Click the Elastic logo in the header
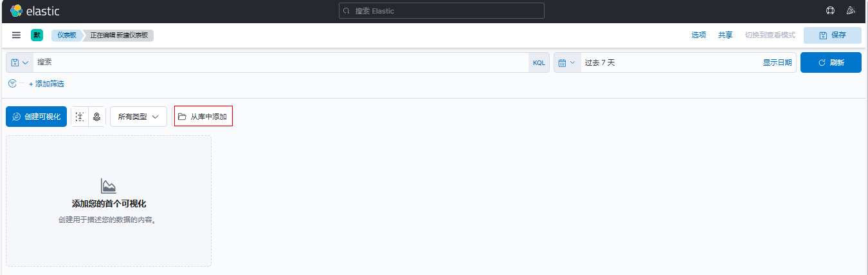Image resolution: width=868 pixels, height=275 pixels. pos(35,11)
